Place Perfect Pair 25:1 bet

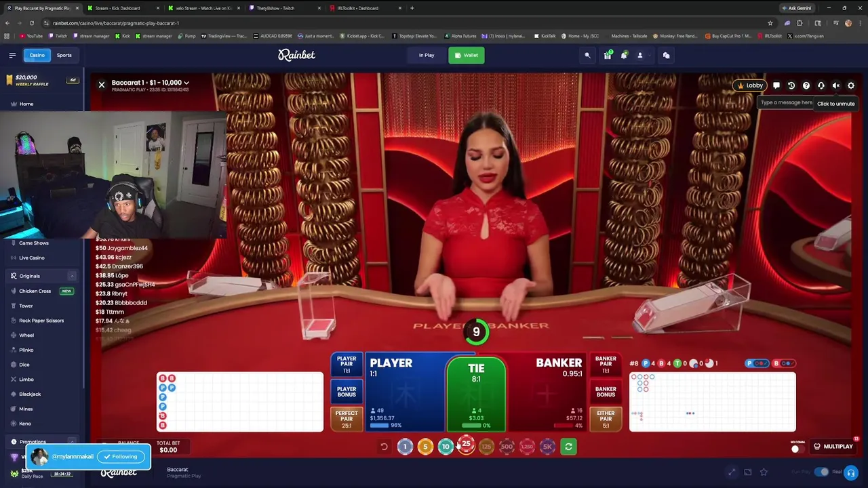coord(347,418)
